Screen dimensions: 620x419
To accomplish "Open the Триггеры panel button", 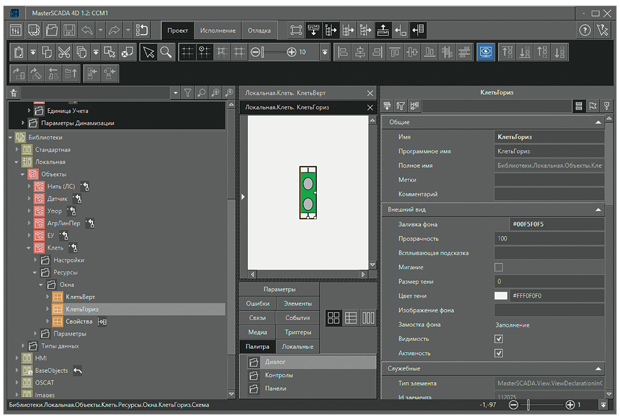I will click(x=297, y=332).
